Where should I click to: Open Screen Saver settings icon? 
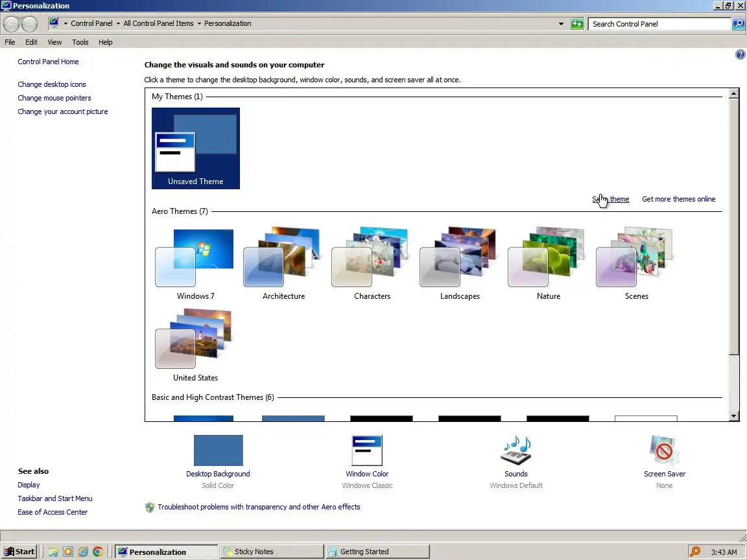click(664, 450)
